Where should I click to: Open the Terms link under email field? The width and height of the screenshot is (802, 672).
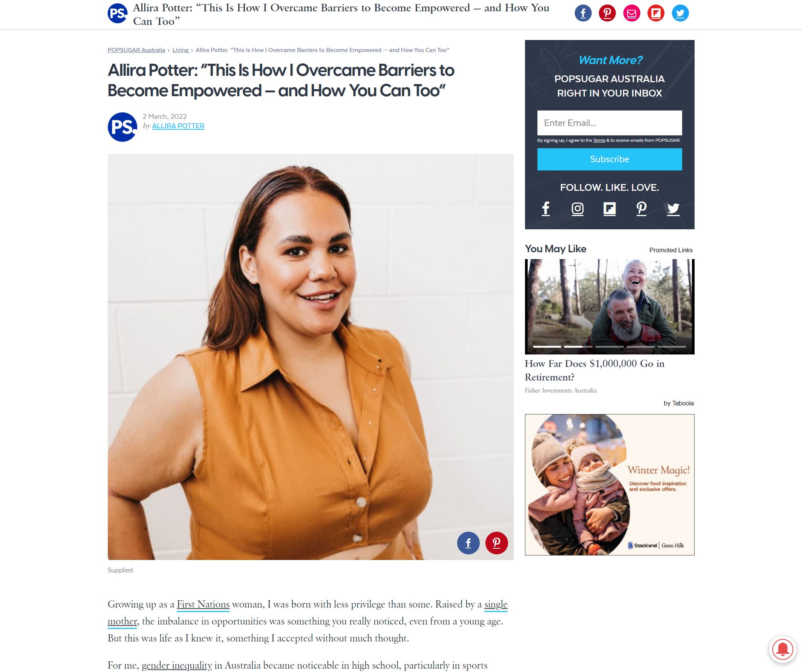(599, 140)
